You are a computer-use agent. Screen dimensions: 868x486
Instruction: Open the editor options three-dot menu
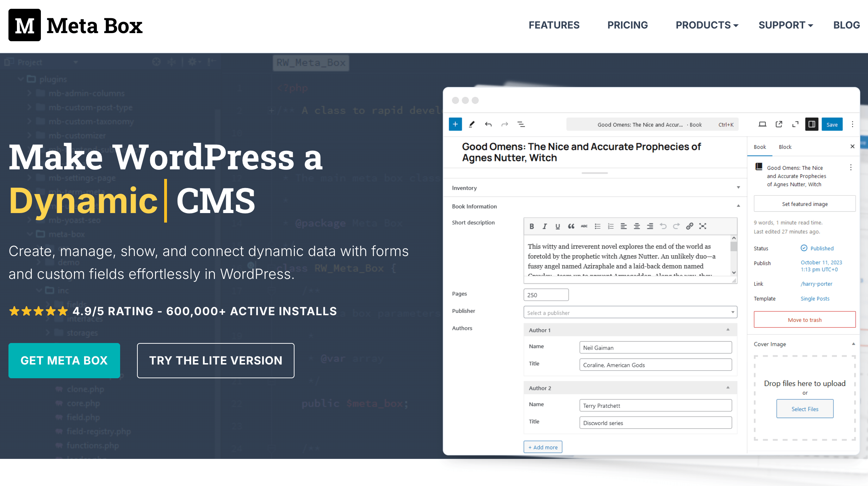[x=852, y=124]
